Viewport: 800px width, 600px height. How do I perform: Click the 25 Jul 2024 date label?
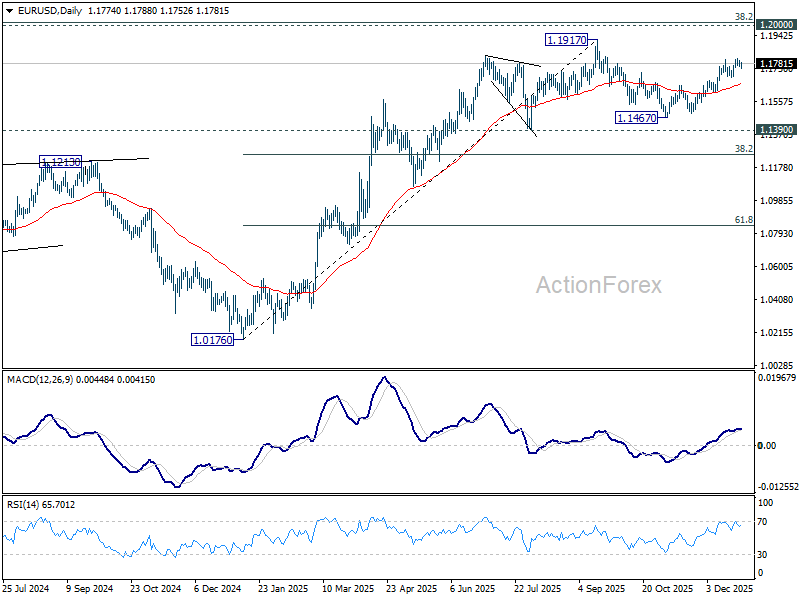click(x=26, y=588)
